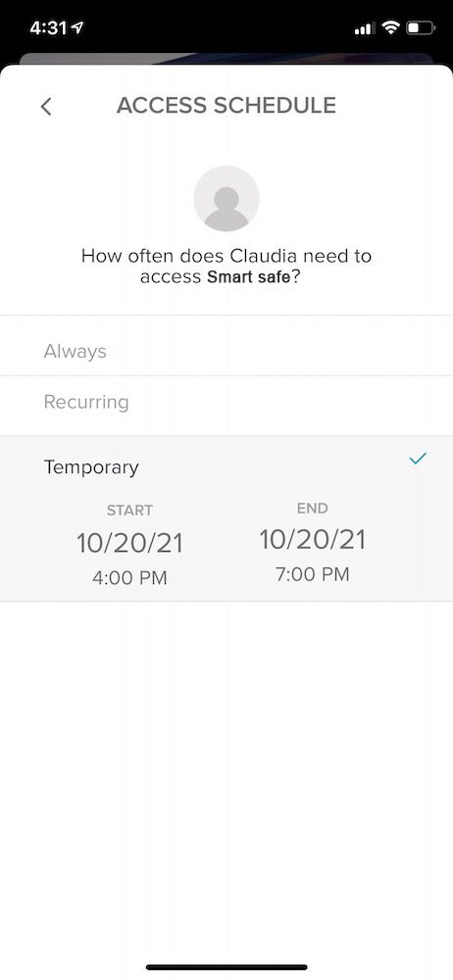Screen dimensions: 453x980
Task: Tap the back arrow icon
Action: [x=46, y=106]
